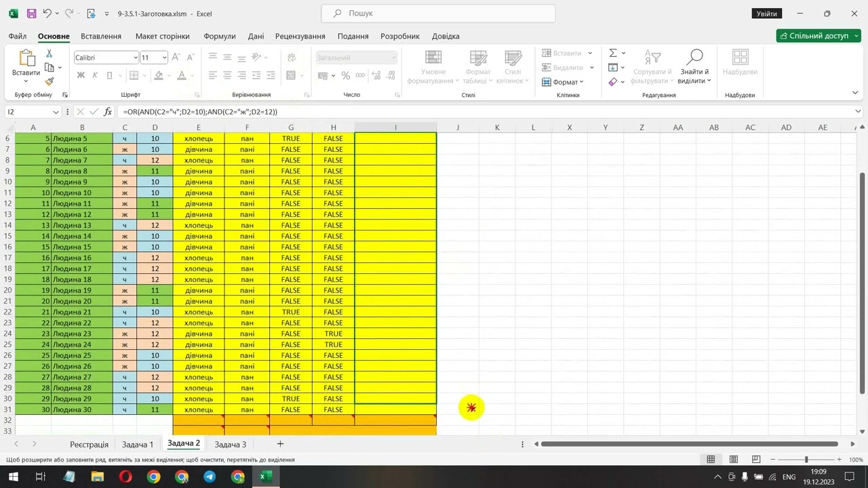This screenshot has height=488, width=868.
Task: Toggle align text right
Action: 241,75
